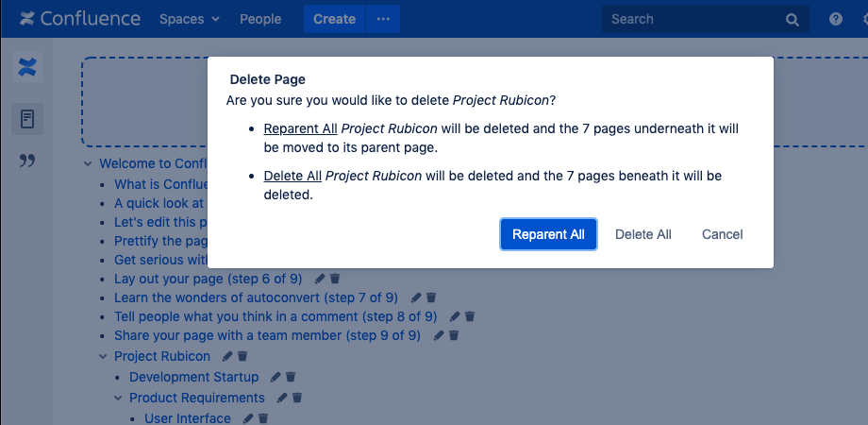Viewport: 868px width, 425px height.
Task: Open Learn the wonders of autoconvert link
Action: click(256, 298)
